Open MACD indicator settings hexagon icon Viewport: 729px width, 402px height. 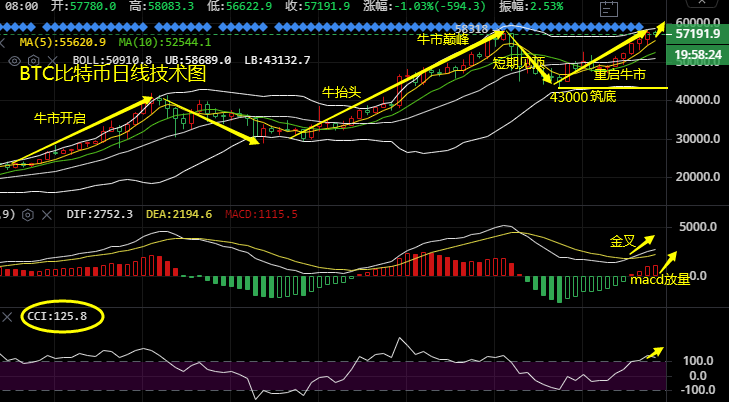click(27, 214)
